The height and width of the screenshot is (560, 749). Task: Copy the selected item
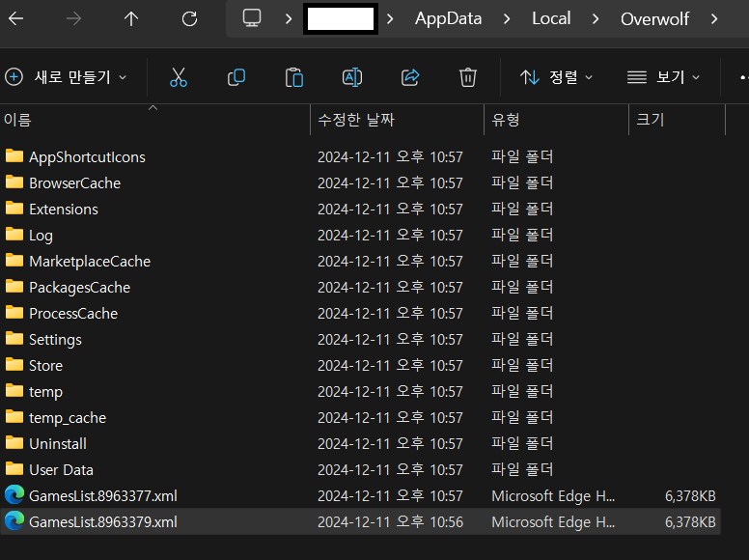click(x=236, y=77)
